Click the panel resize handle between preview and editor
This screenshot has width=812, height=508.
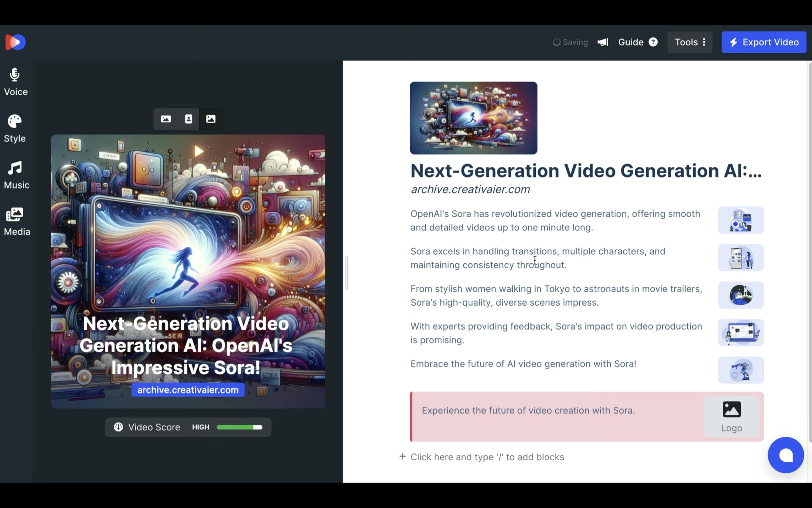347,272
